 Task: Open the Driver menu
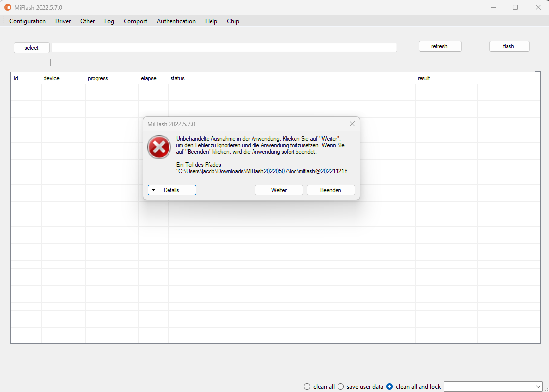pos(63,21)
